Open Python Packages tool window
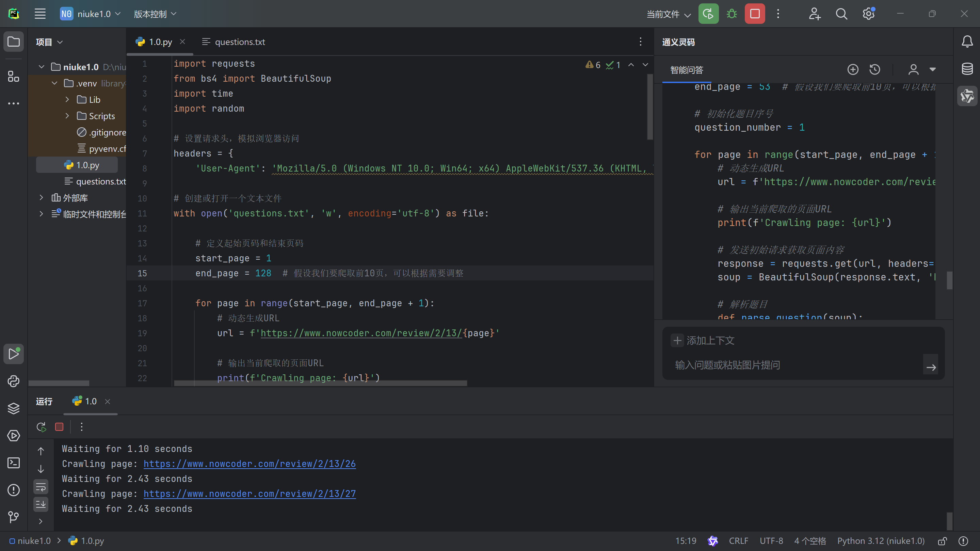 (x=14, y=381)
